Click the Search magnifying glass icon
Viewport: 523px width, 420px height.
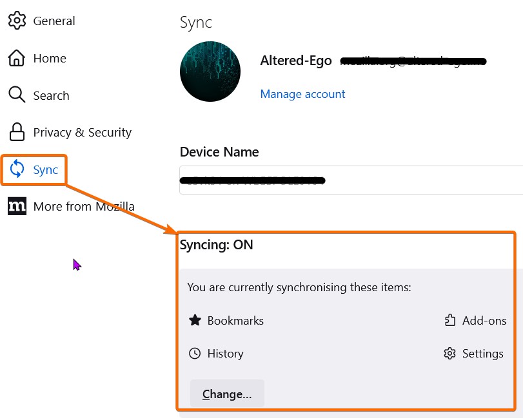coord(17,95)
